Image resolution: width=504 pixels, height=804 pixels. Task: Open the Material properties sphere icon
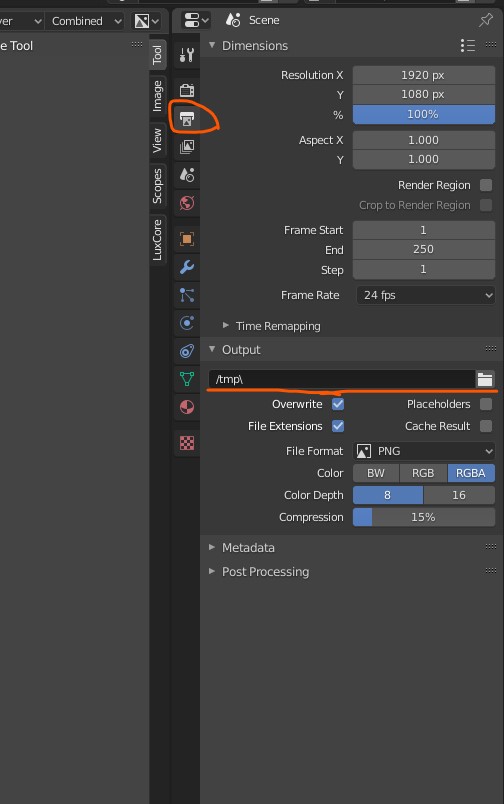(x=187, y=407)
